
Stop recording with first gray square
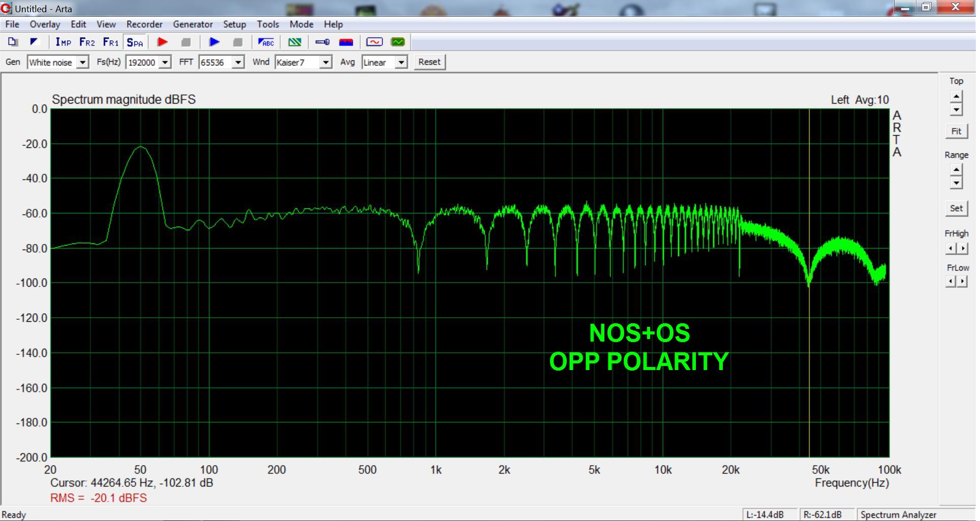pos(186,42)
